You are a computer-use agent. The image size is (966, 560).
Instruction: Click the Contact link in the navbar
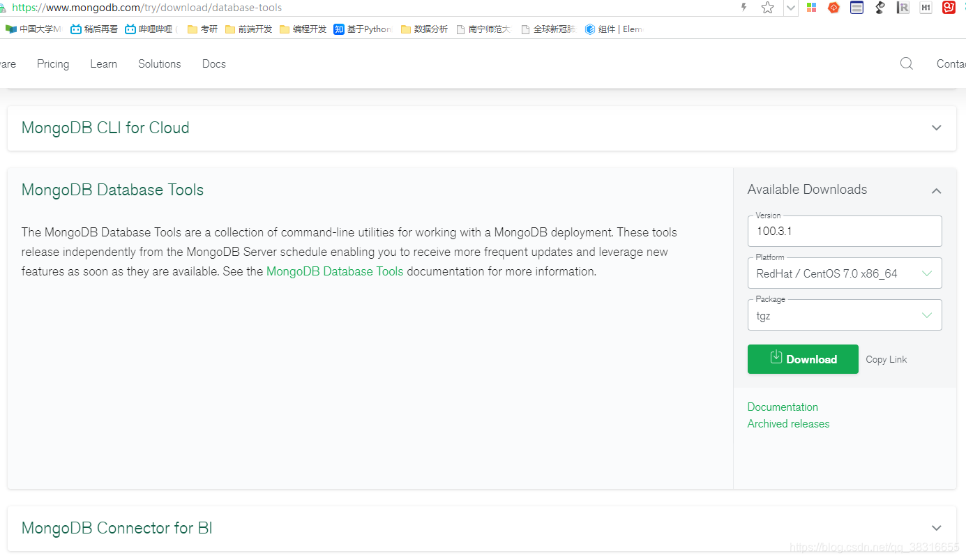pos(951,63)
